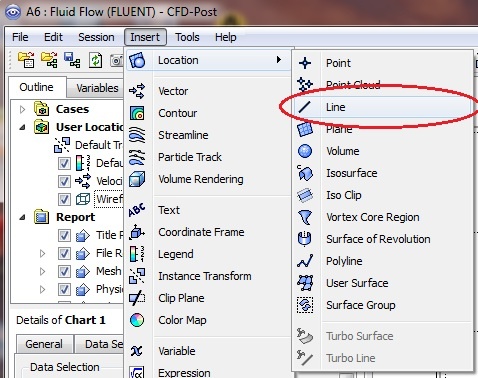
Task: Open the General tab in Chart details
Action: coord(44,344)
